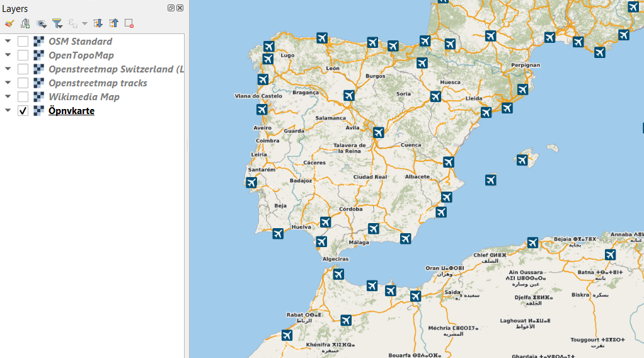Click the Collapse All layers icon
This screenshot has height=358, width=644.
pos(114,23)
